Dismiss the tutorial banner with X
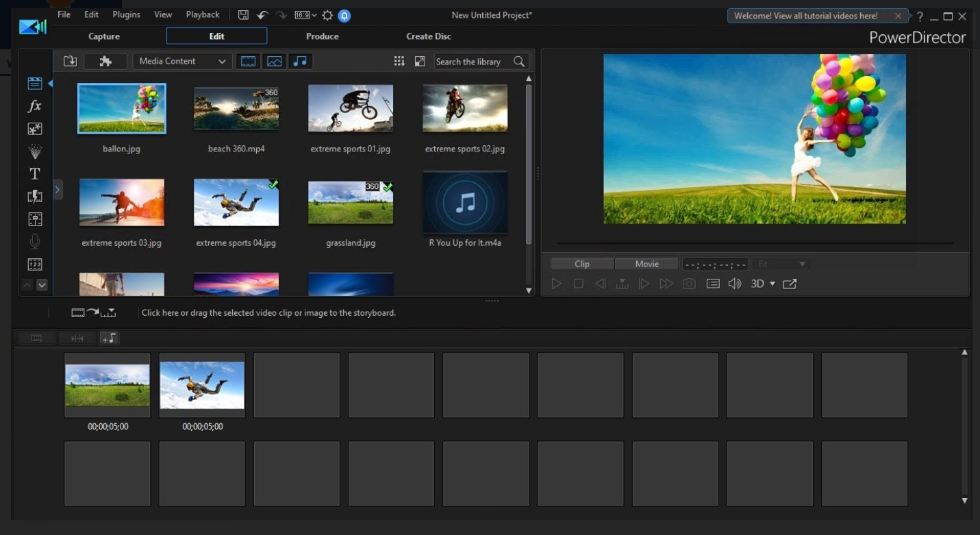This screenshot has width=980, height=535. [898, 16]
